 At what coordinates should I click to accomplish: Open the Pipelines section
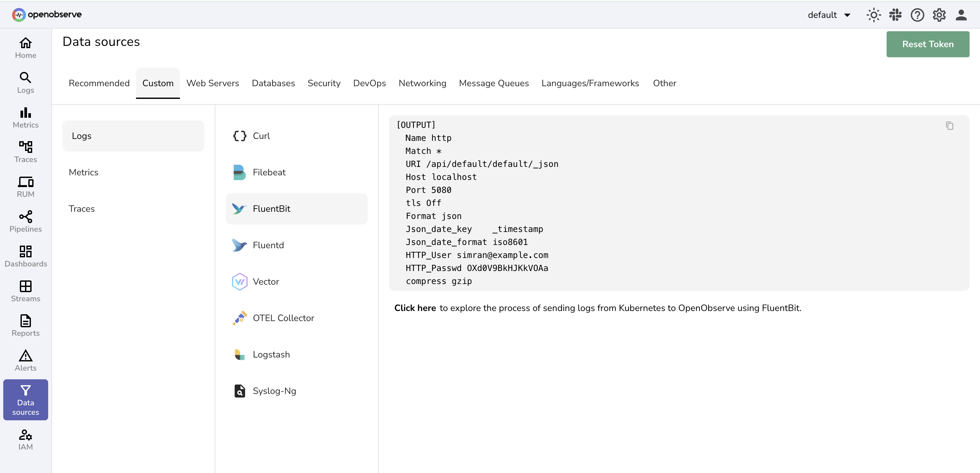click(25, 221)
